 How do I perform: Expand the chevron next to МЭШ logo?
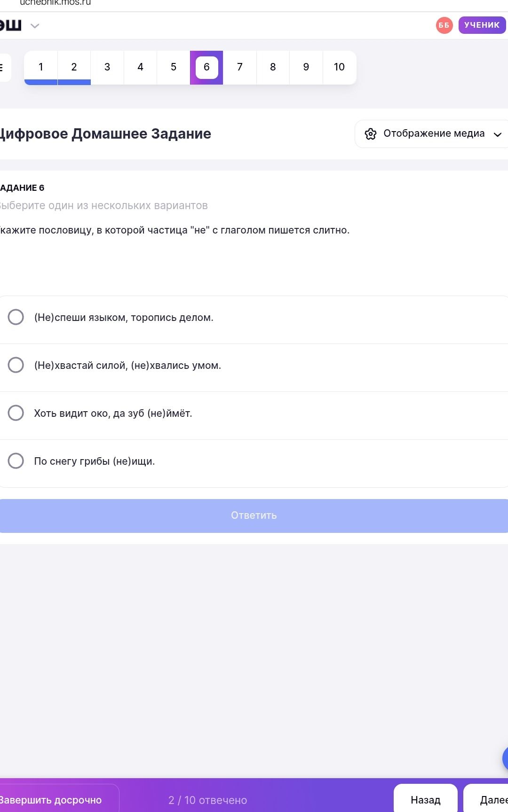pyautogui.click(x=35, y=26)
